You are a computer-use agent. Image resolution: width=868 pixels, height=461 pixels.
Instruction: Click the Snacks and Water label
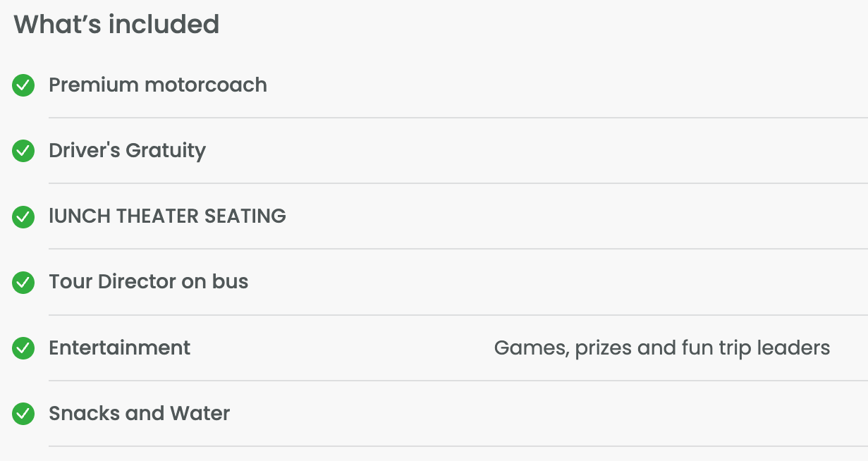pyautogui.click(x=139, y=413)
